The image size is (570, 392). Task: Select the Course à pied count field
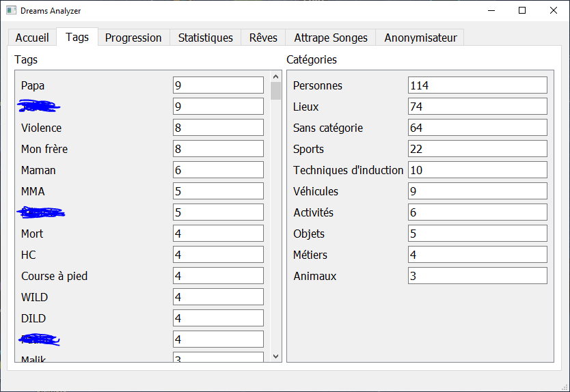pyautogui.click(x=218, y=276)
